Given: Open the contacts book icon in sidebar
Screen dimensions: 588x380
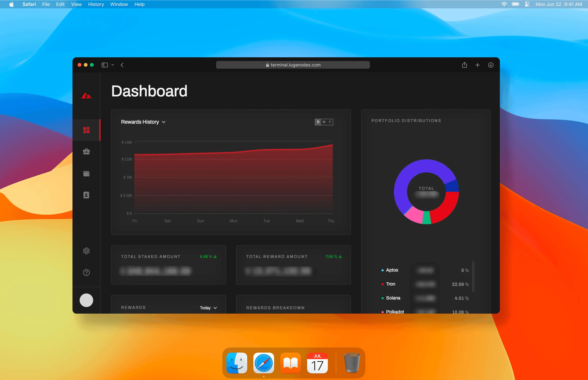Looking at the screenshot, I should [x=86, y=195].
